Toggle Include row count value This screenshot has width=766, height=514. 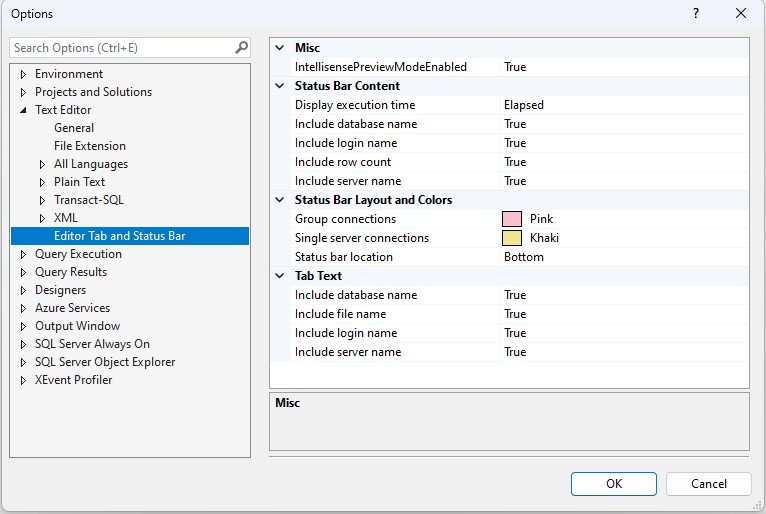[x=620, y=162]
